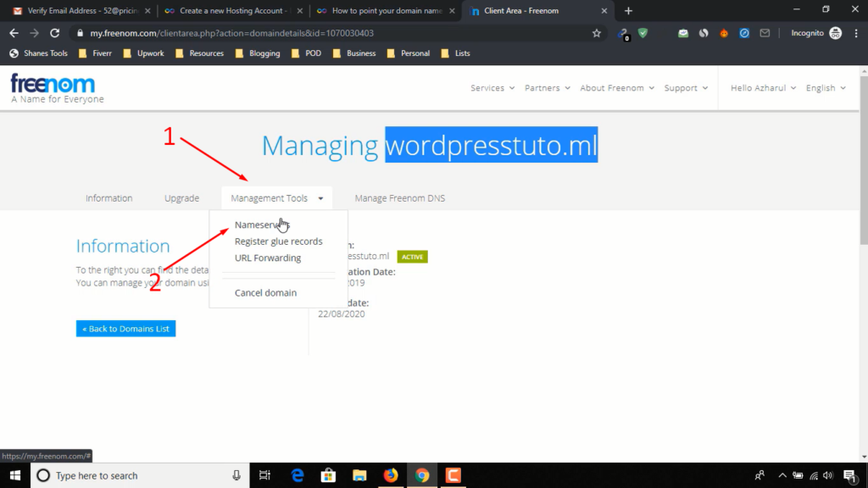Click the browser forward arrow
868x488 pixels.
coord(34,33)
